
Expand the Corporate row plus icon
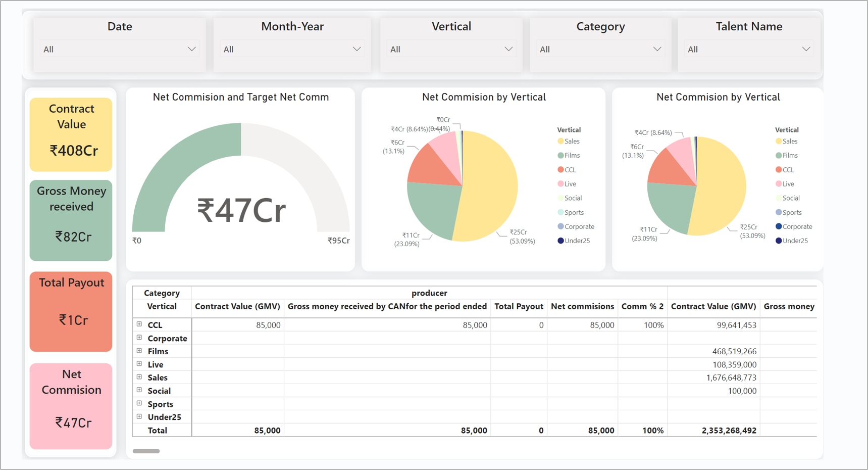click(139, 338)
